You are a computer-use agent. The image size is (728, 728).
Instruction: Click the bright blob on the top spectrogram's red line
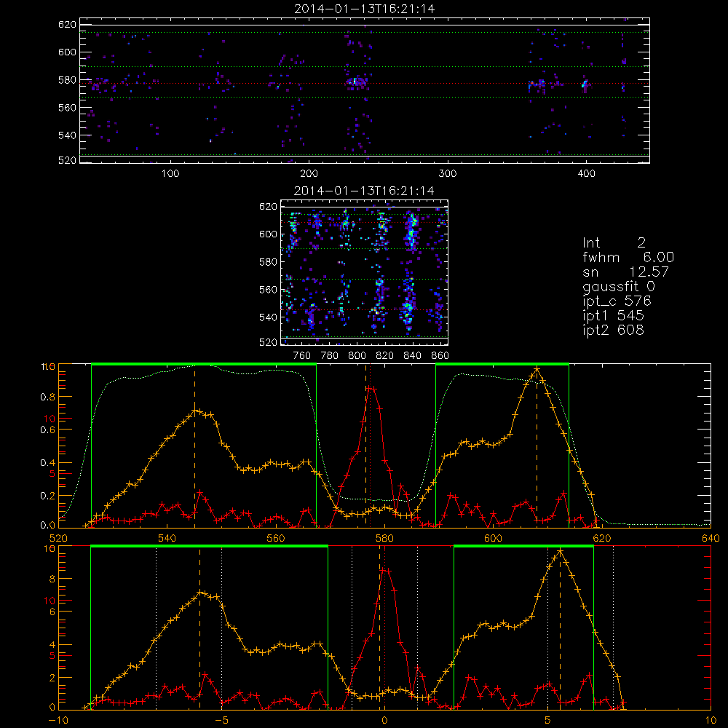355,82
